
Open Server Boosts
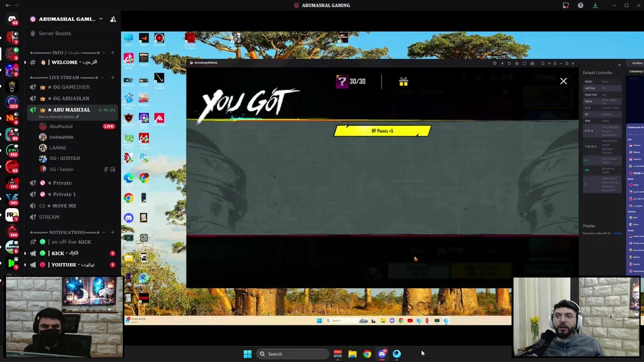pyautogui.click(x=55, y=33)
